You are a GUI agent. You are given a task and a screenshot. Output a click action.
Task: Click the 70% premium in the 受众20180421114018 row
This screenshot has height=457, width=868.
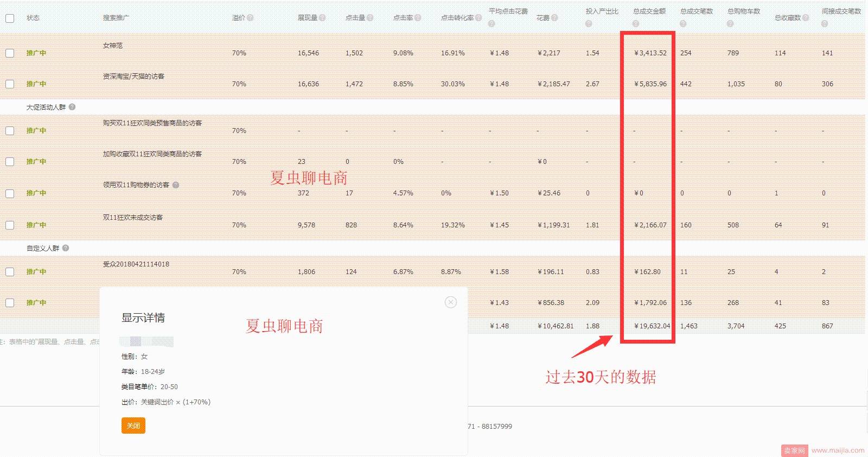[239, 272]
